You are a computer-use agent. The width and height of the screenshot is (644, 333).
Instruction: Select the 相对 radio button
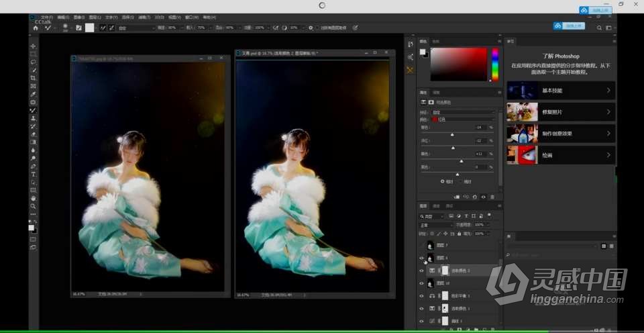pos(443,181)
